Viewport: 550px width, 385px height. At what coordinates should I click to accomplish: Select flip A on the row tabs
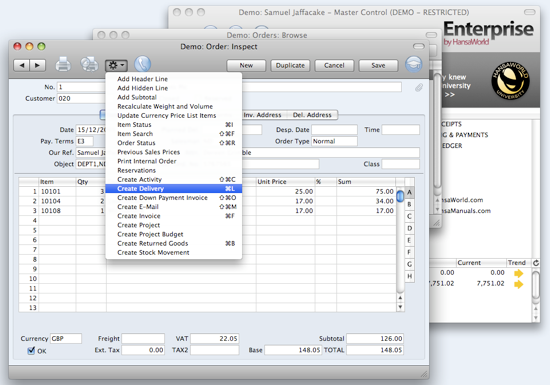point(409,192)
